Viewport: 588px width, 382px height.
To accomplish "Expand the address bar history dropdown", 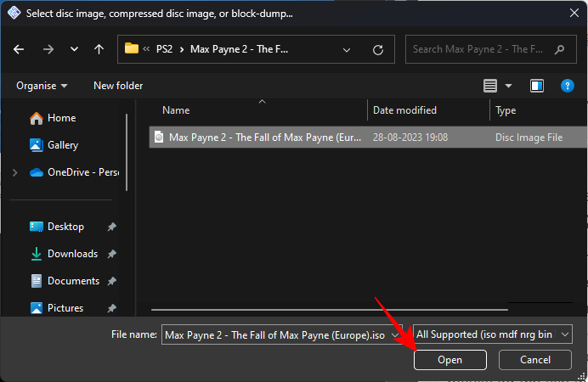I will 347,49.
